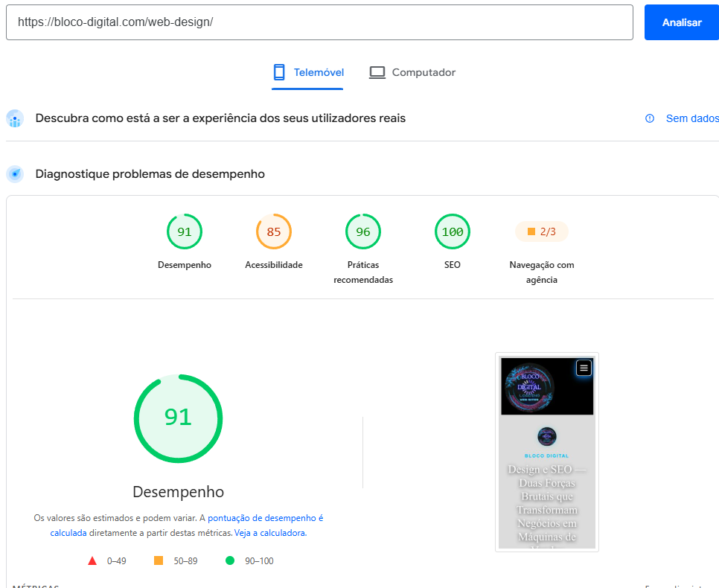The height and width of the screenshot is (588, 719).
Task: Click the Acessibilidade category label
Action: (x=274, y=265)
